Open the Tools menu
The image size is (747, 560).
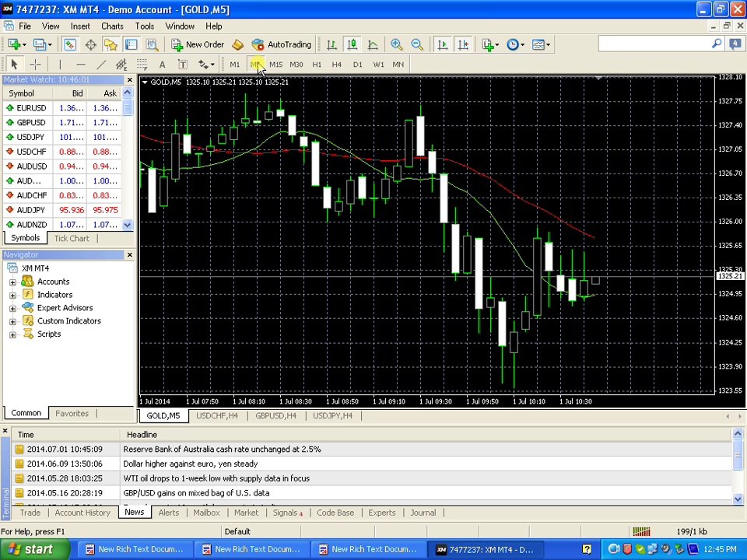(145, 26)
